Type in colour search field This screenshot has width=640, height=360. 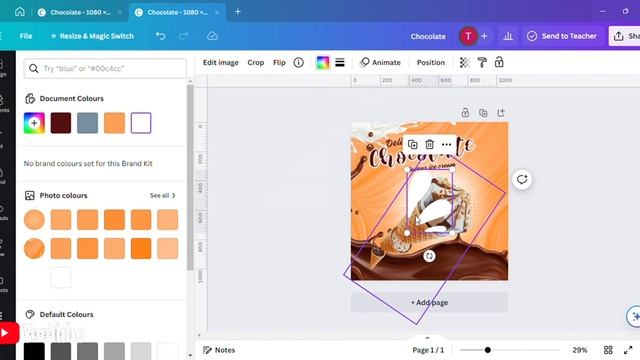[x=105, y=68]
